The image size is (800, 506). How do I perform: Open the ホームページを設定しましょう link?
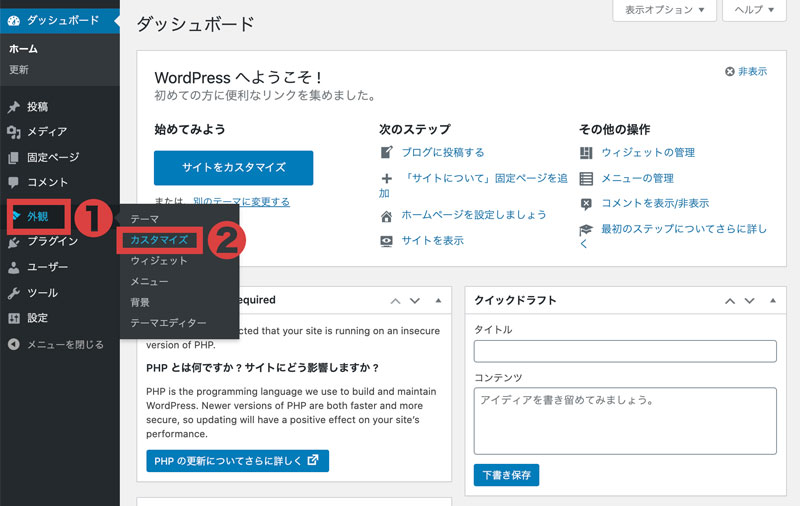[474, 215]
